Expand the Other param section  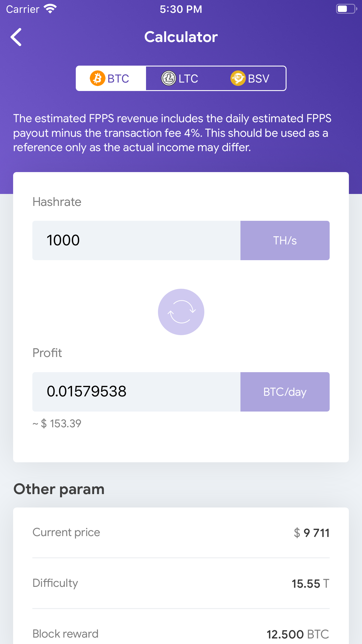(x=59, y=489)
